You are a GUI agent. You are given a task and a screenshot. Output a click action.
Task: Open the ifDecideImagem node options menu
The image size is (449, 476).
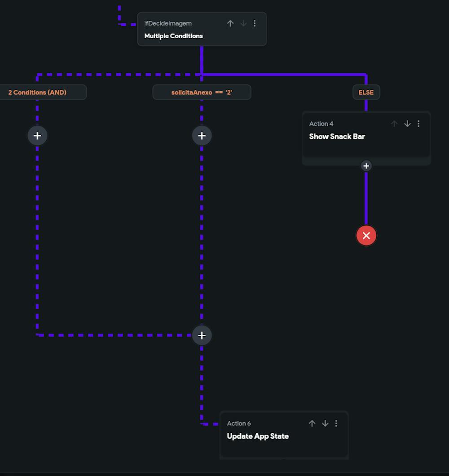[x=255, y=23]
